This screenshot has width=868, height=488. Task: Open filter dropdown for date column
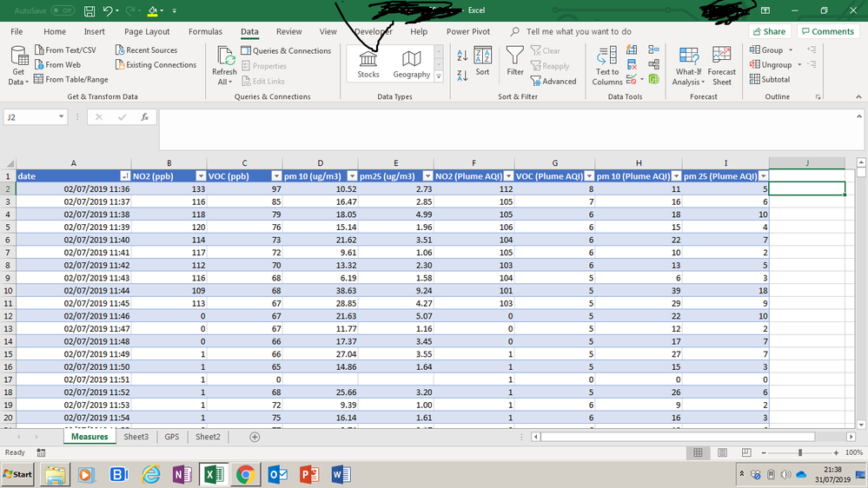124,176
